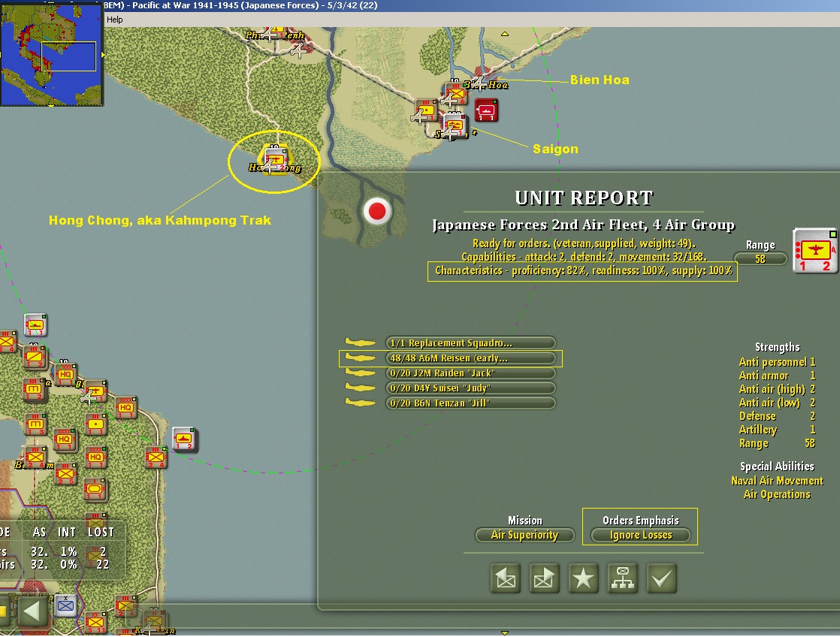This screenshot has height=637, width=840.
Task: Select the 0/20 B6N Tenzan "Jill" row
Action: point(470,403)
